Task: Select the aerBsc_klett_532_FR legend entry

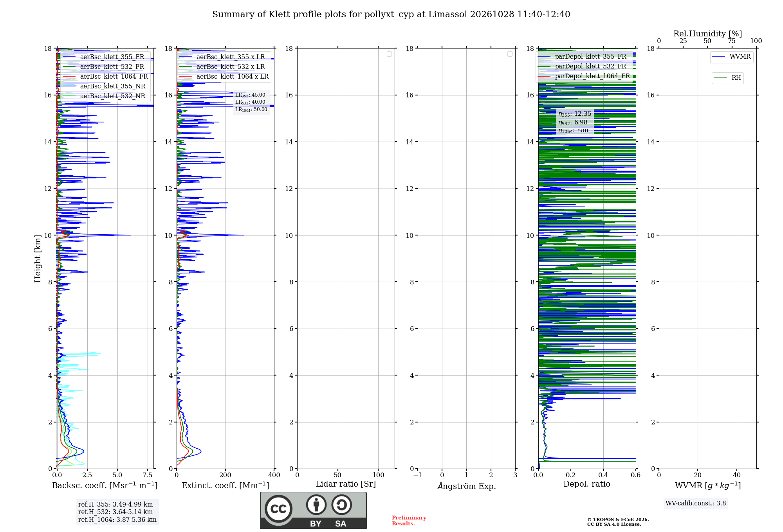Action: tap(103, 67)
